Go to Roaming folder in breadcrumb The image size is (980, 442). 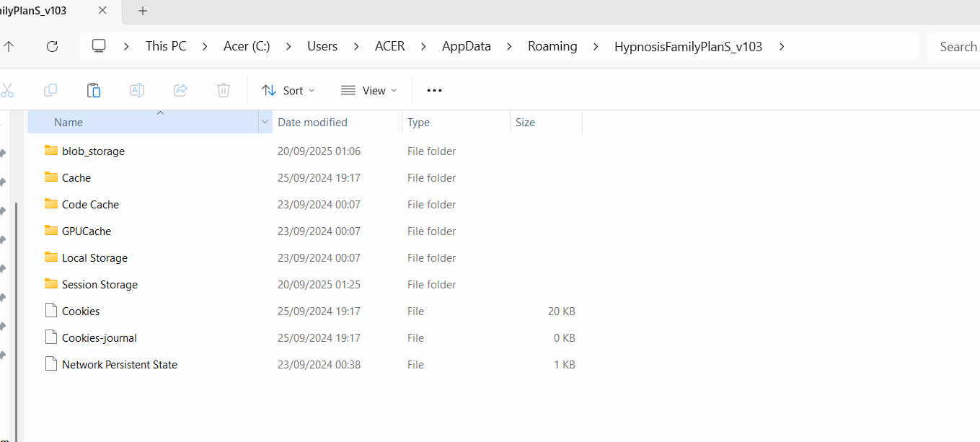coord(552,46)
